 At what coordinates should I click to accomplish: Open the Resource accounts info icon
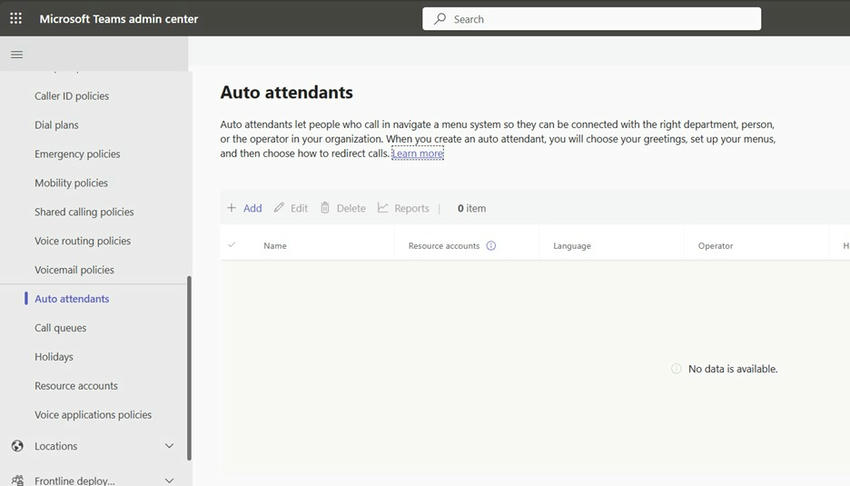click(x=491, y=245)
